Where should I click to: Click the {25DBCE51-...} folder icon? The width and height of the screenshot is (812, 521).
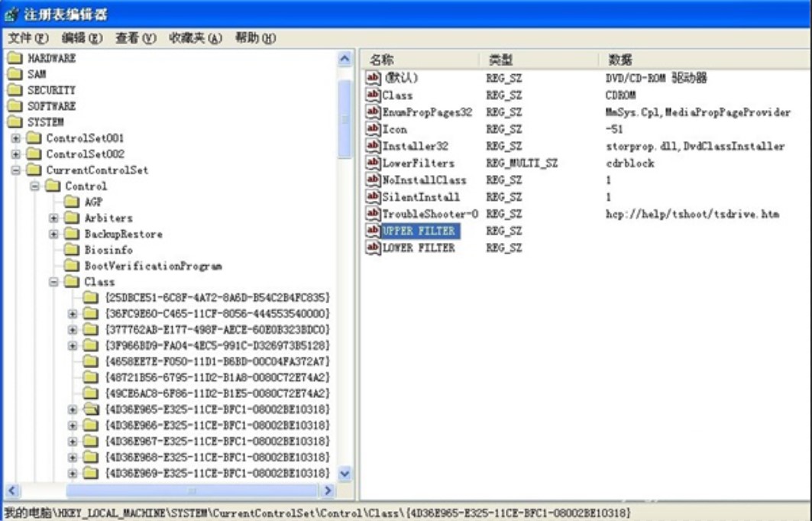coord(91,297)
